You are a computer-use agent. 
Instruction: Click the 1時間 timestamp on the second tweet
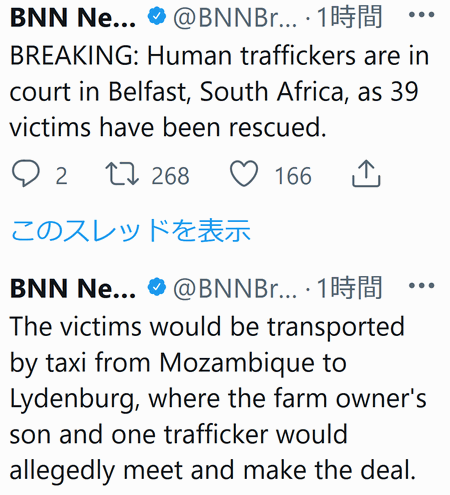[349, 288]
